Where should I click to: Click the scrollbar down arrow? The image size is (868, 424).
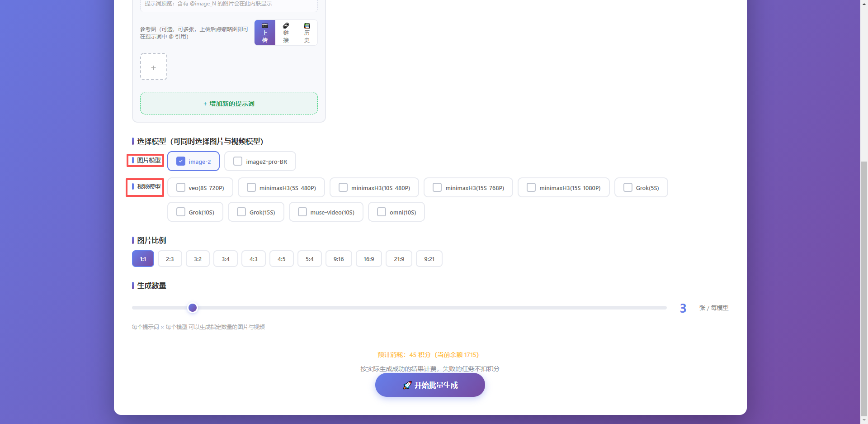pyautogui.click(x=864, y=420)
